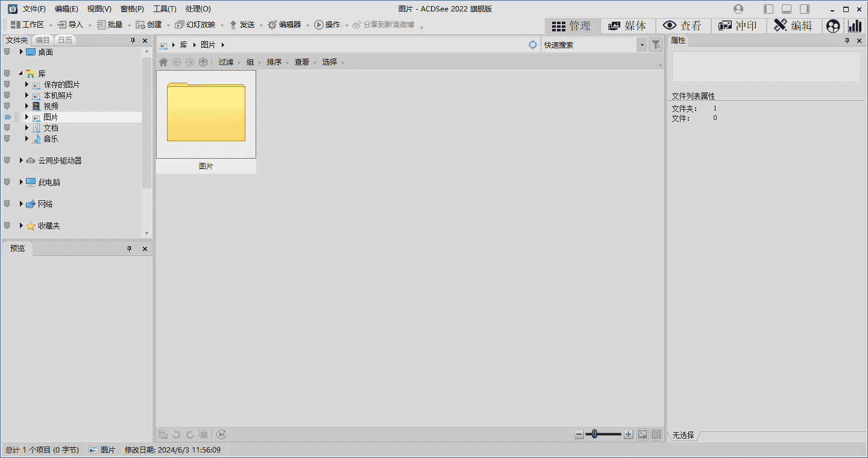Click the zoom in plus icon

click(x=628, y=434)
